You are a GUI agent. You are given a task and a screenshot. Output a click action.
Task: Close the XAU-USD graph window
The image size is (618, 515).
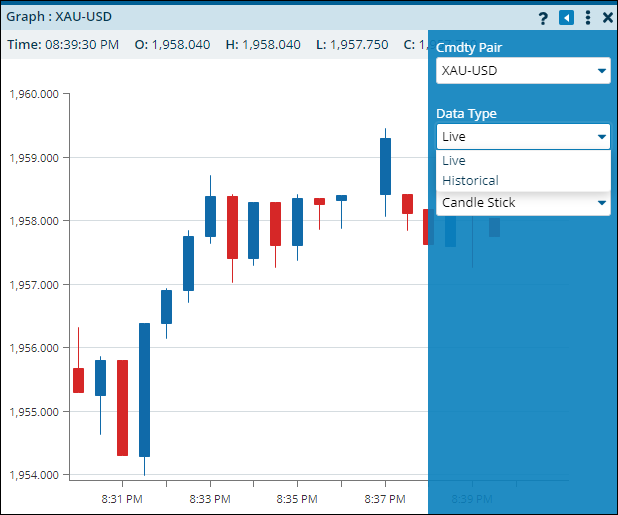tap(608, 18)
